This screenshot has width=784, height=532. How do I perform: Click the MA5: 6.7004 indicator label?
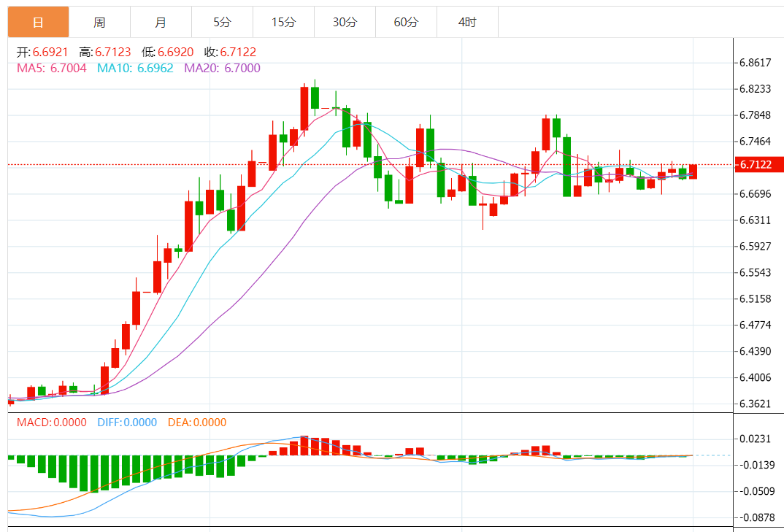click(52, 68)
